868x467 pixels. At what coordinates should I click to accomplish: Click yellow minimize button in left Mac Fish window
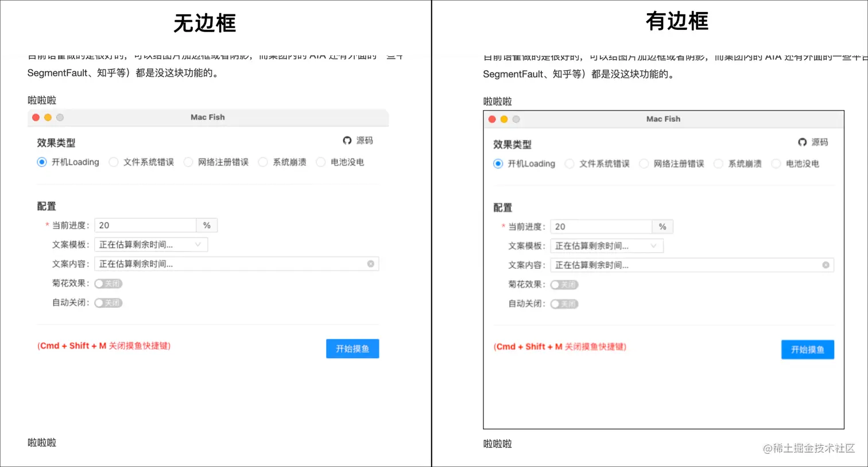(x=48, y=118)
